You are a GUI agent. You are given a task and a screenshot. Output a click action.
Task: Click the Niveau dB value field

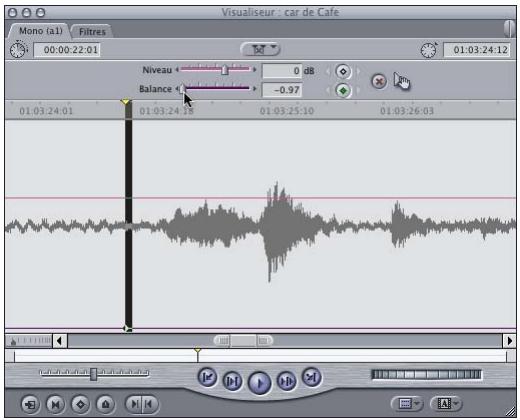[x=282, y=71]
